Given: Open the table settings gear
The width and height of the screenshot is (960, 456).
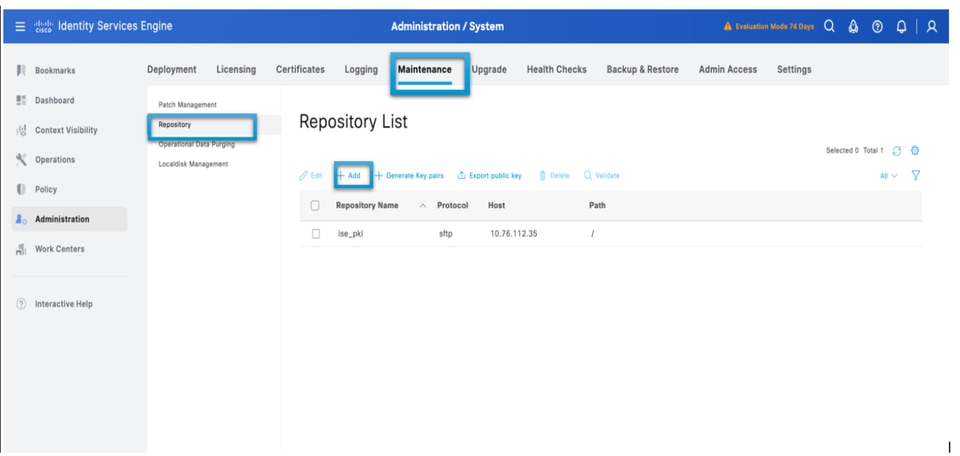Looking at the screenshot, I should pos(915,151).
